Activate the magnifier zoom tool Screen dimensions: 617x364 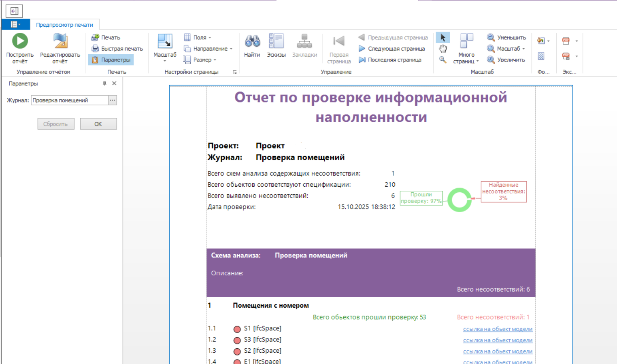tap(443, 60)
